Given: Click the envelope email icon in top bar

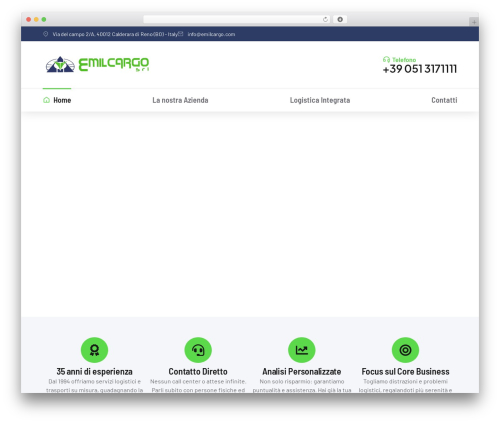Looking at the screenshot, I should 181,34.
